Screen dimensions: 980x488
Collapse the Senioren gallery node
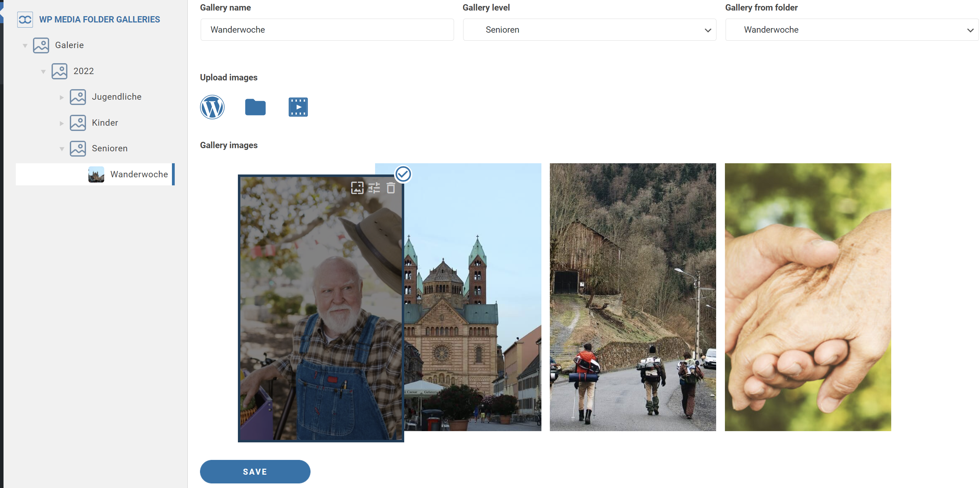point(62,149)
